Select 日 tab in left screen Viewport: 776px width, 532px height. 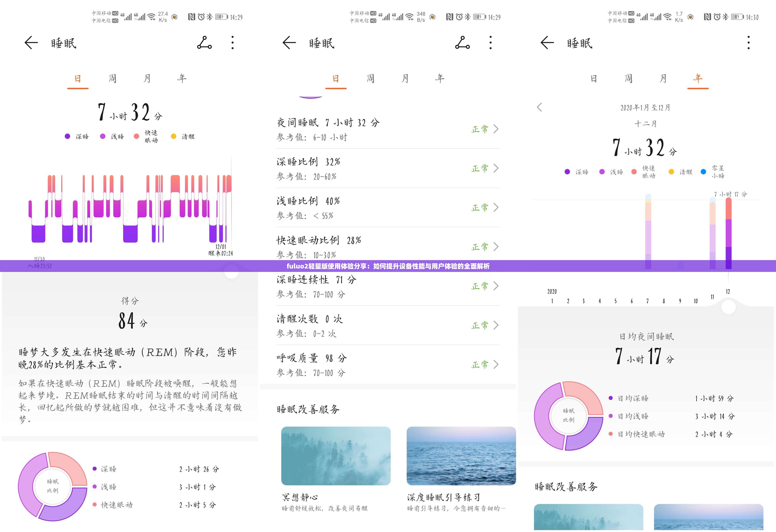(78, 79)
